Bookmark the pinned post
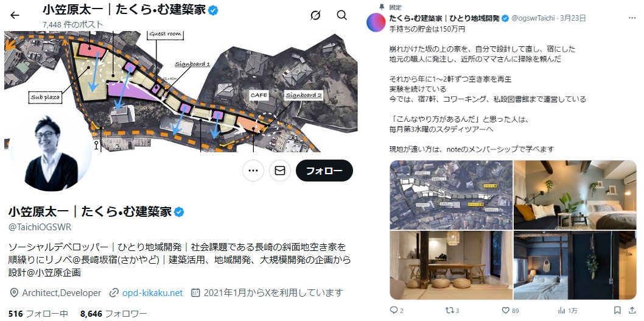 pyautogui.click(x=617, y=310)
